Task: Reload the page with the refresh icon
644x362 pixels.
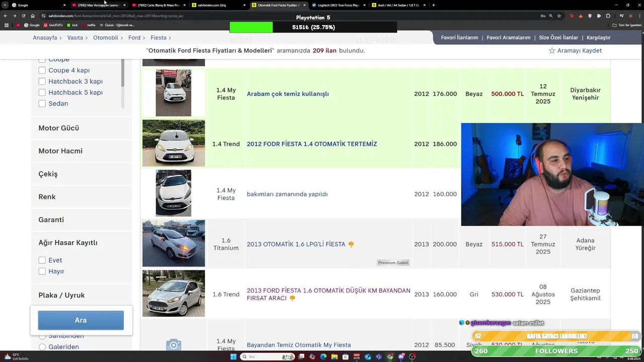Action: (x=23, y=16)
